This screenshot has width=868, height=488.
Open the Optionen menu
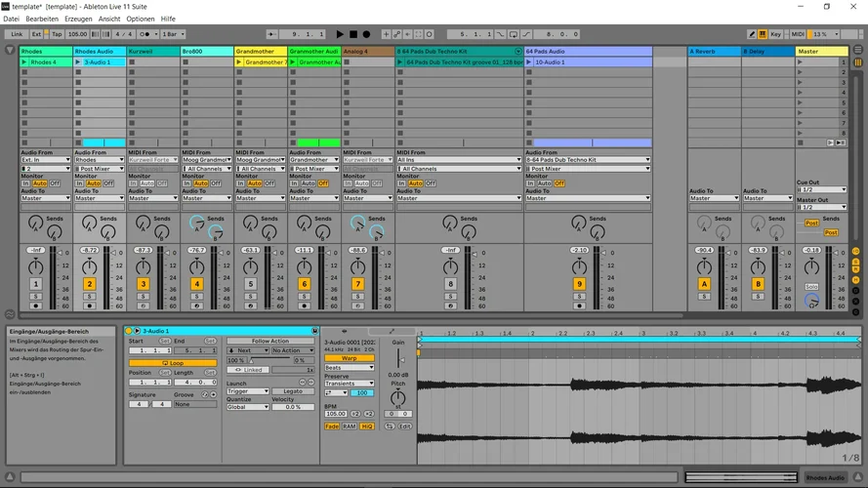[x=141, y=19]
